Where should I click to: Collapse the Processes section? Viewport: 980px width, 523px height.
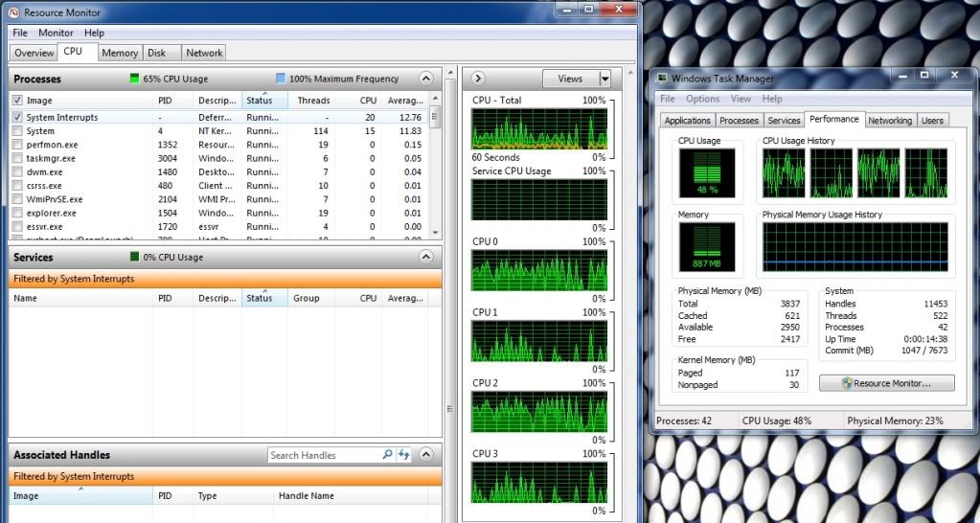[x=426, y=79]
